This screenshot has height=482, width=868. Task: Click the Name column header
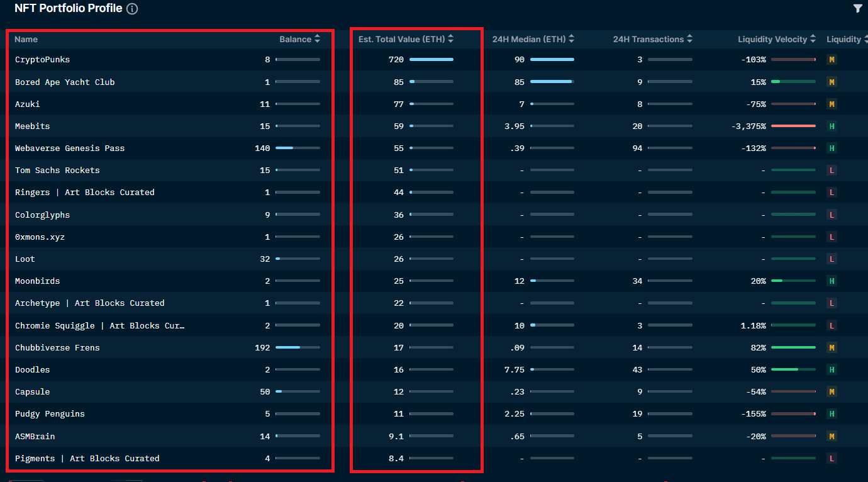click(26, 39)
